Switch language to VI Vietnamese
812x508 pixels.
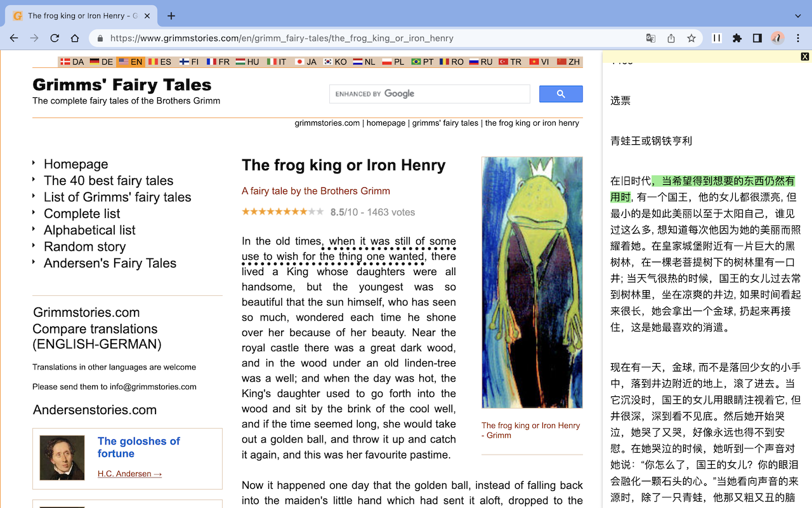(539, 62)
